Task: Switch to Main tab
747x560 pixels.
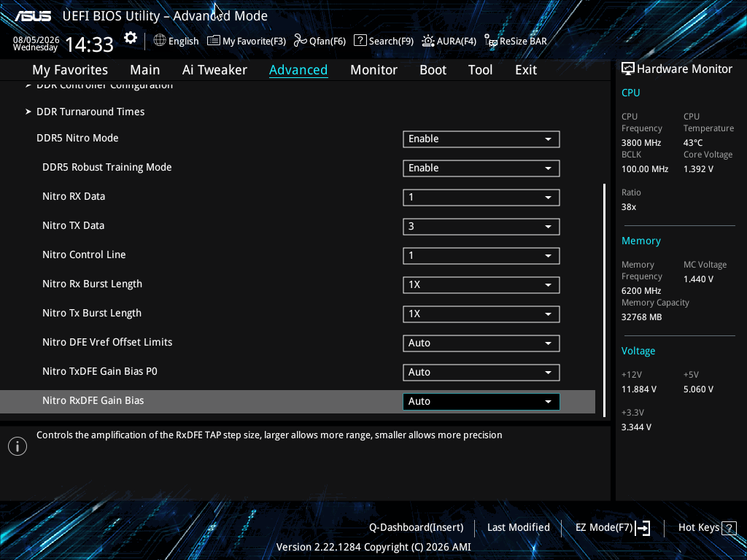Action: (x=145, y=69)
